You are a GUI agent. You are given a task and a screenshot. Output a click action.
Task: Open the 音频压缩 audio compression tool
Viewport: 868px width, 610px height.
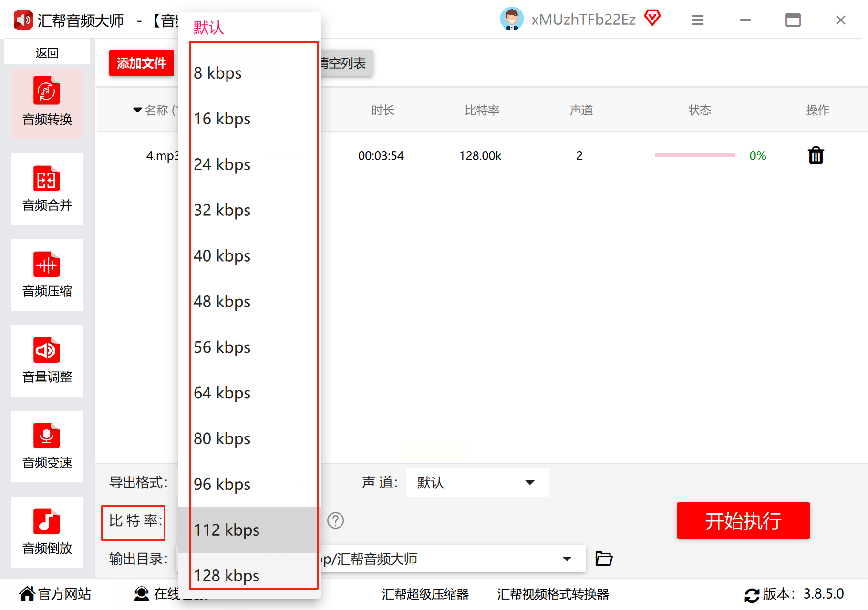(47, 275)
